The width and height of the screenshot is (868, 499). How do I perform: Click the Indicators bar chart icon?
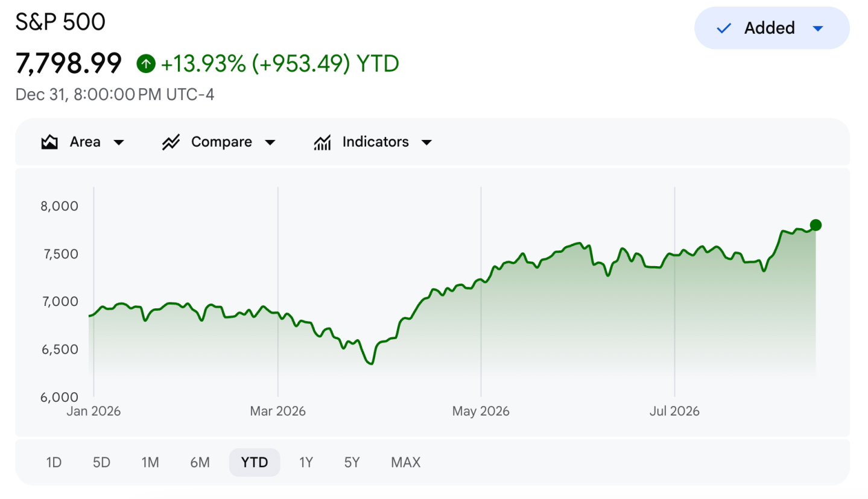(x=323, y=142)
